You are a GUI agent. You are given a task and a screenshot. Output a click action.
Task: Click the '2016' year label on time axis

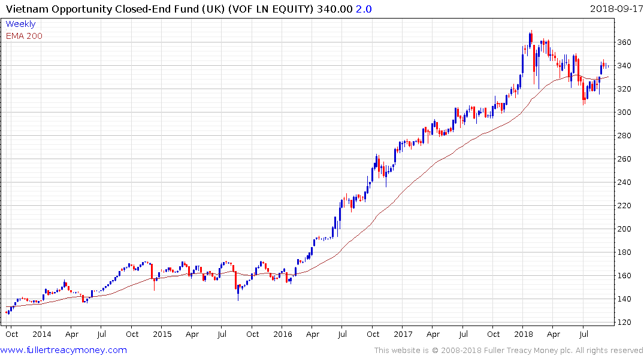[x=283, y=334]
